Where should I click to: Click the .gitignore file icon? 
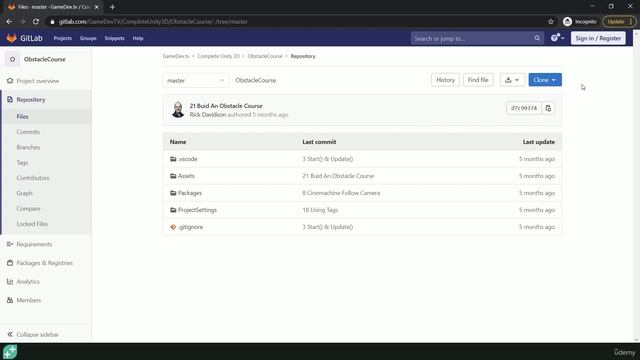tap(173, 227)
